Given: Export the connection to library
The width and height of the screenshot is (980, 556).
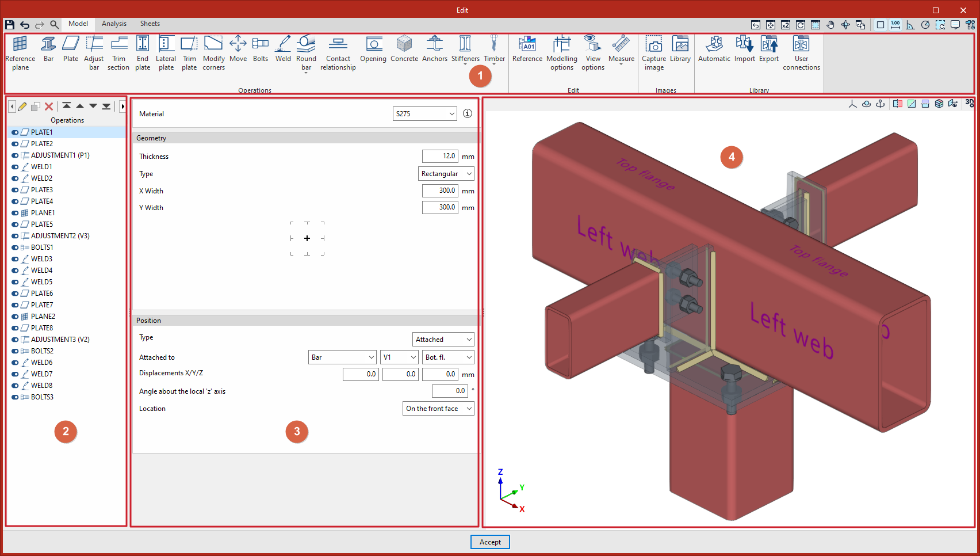Looking at the screenshot, I should tap(769, 49).
